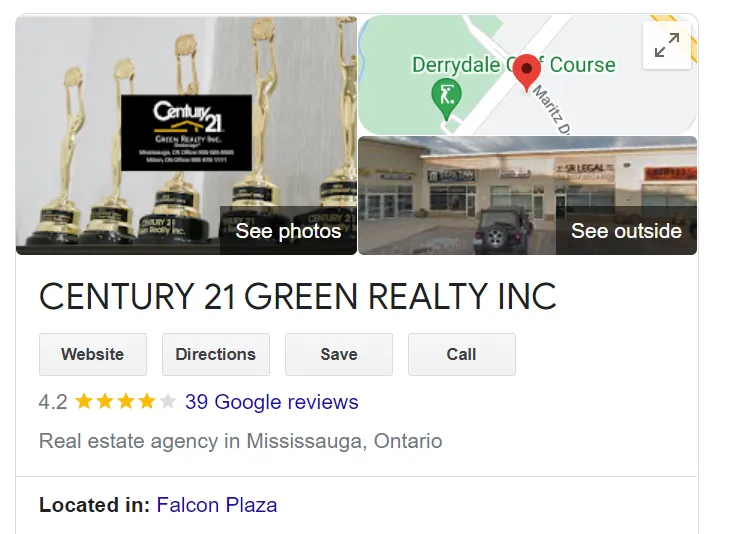732x534 pixels.
Task: Click the Derrydale Golf Course map label
Action: [x=514, y=65]
